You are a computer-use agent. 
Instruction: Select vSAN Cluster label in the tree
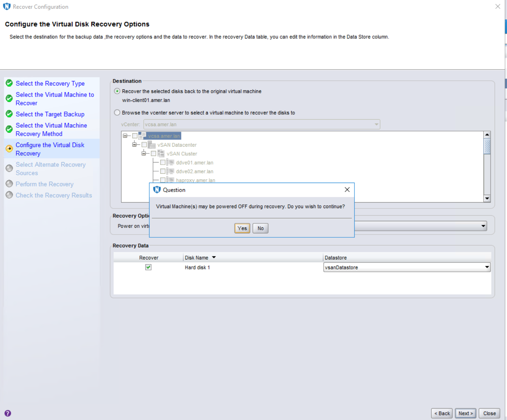182,154
